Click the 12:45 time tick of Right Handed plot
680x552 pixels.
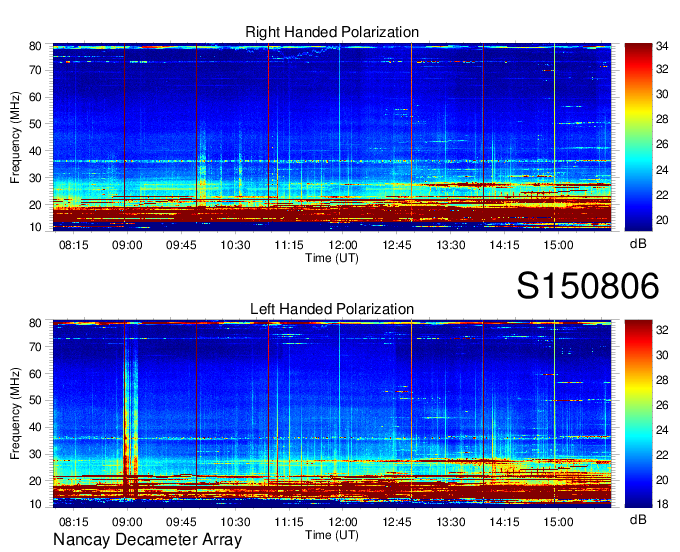point(396,245)
